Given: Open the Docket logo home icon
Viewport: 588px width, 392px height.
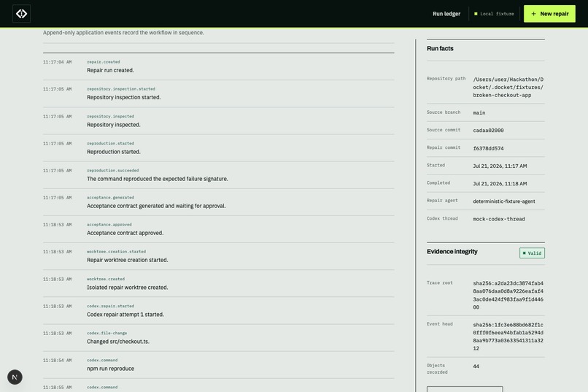Looking at the screenshot, I should coord(21,14).
